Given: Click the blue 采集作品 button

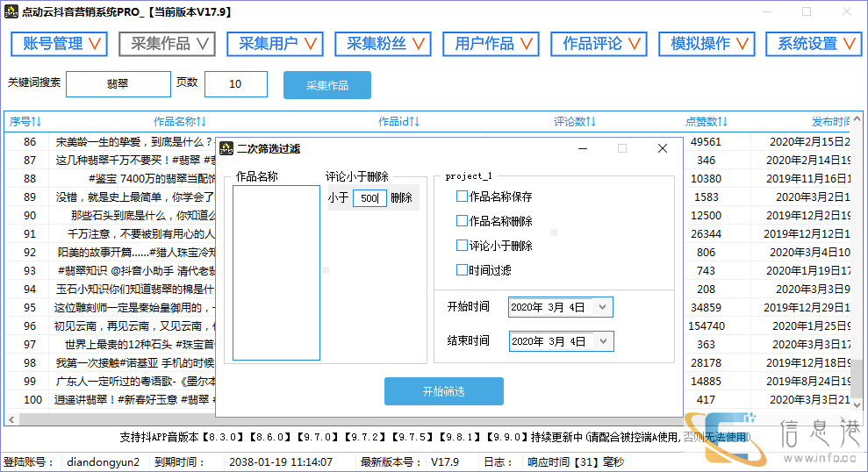Looking at the screenshot, I should point(326,85).
